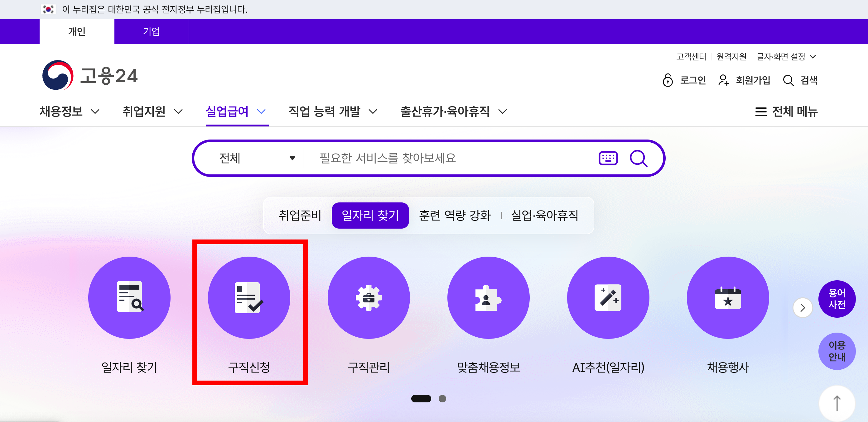The image size is (868, 422).
Task: Select the 실업·육아휴직 tab
Action: point(544,216)
